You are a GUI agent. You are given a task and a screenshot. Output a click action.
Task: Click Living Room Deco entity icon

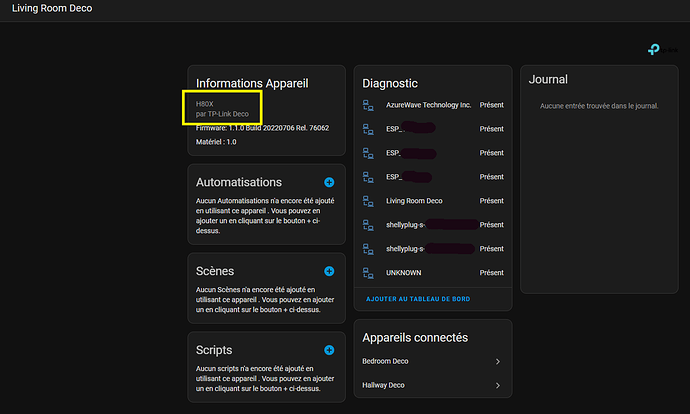point(368,201)
